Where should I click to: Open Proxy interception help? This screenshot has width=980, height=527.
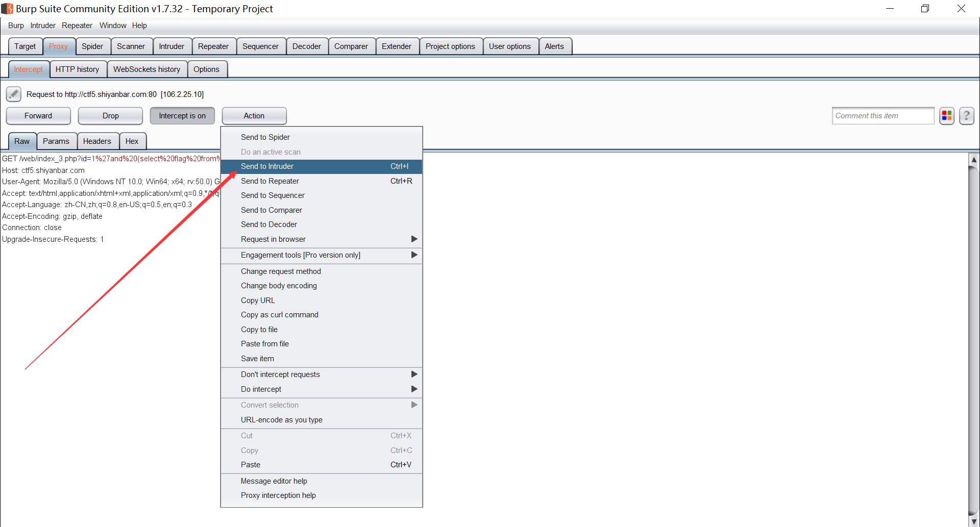pyautogui.click(x=322, y=495)
